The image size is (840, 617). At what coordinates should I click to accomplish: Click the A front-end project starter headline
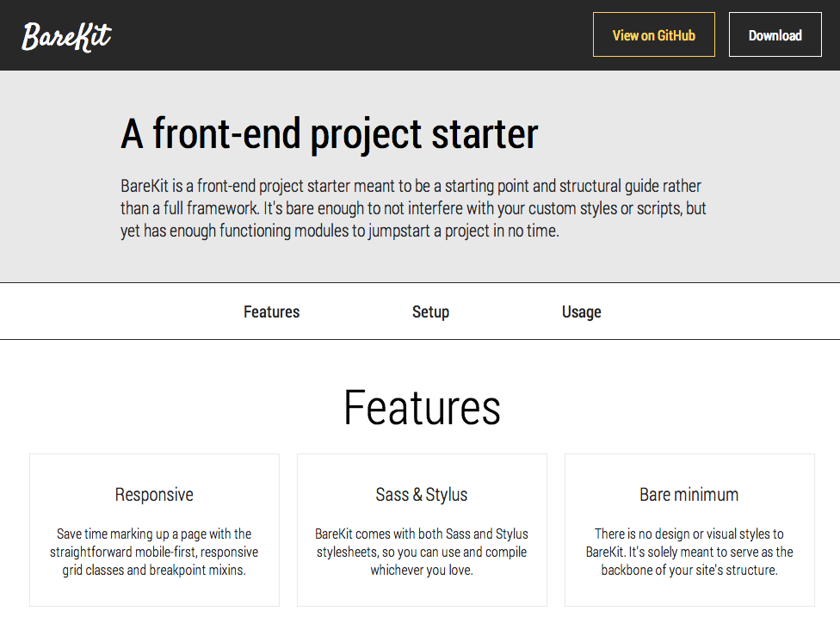point(330,134)
